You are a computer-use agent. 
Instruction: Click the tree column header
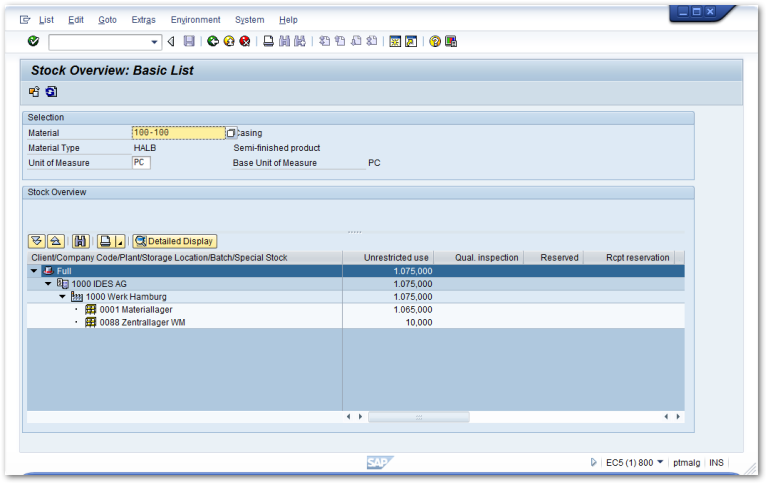click(184, 257)
